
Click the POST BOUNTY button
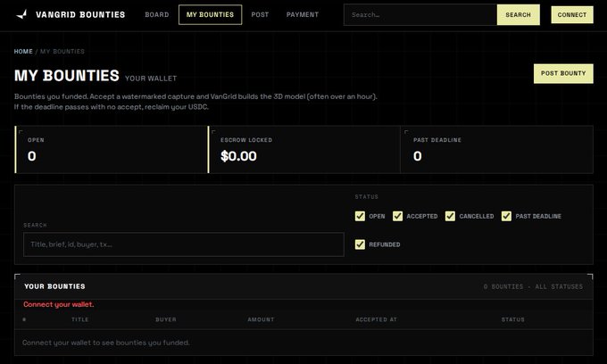(563, 73)
